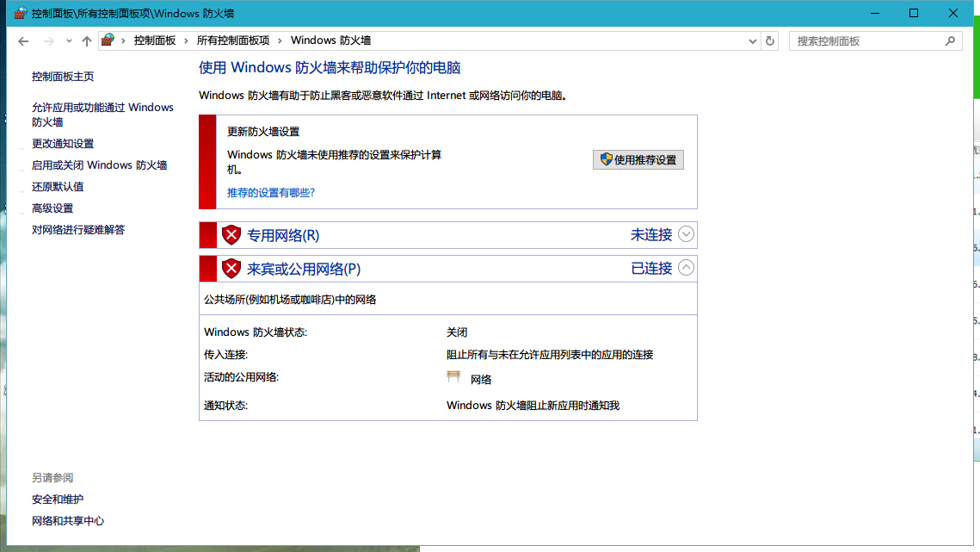This screenshot has height=552, width=980.
Task: Collapse the 来宾或公用网络 section chevron
Action: click(x=686, y=268)
